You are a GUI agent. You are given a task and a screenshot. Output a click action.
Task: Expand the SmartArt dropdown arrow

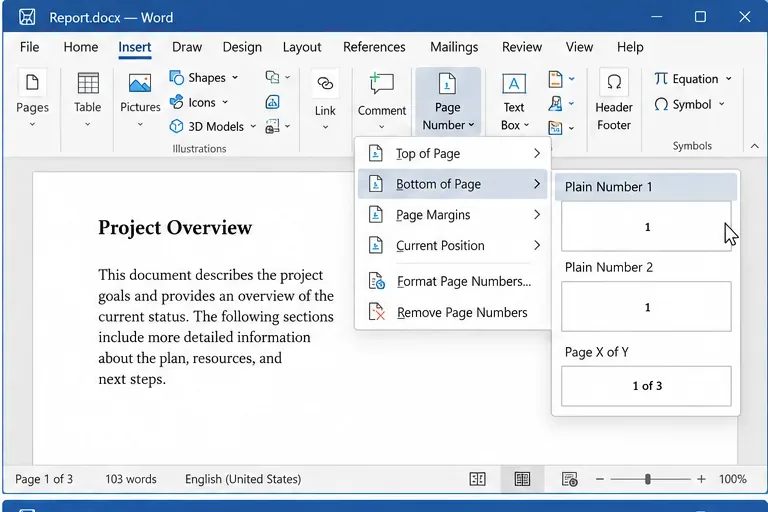tap(288, 77)
